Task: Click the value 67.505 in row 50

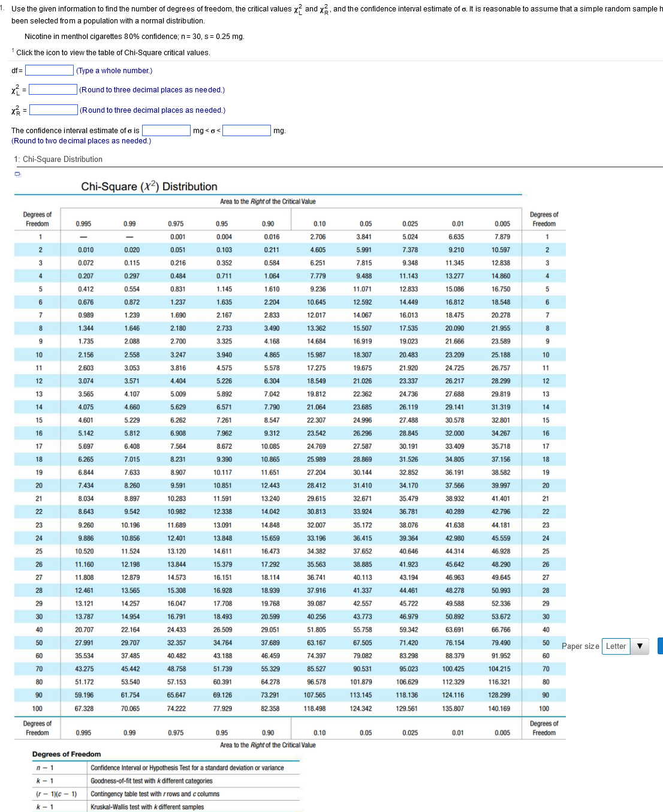Action: point(363,643)
